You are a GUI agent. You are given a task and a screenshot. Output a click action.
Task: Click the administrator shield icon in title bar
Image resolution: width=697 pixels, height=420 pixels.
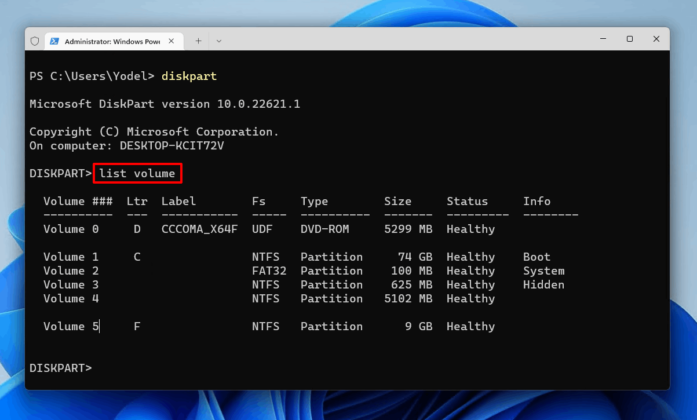36,41
